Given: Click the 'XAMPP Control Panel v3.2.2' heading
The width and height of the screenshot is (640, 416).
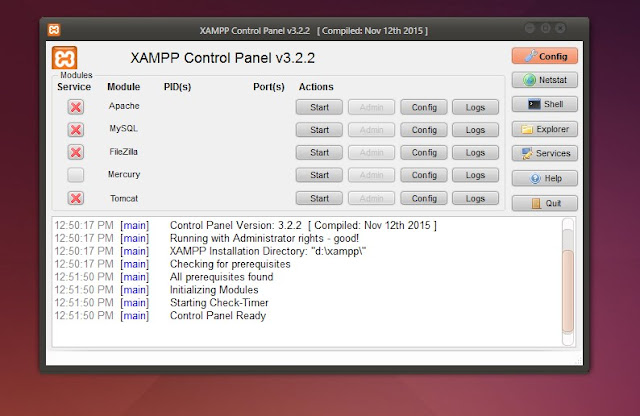Looking at the screenshot, I should coord(222,58).
